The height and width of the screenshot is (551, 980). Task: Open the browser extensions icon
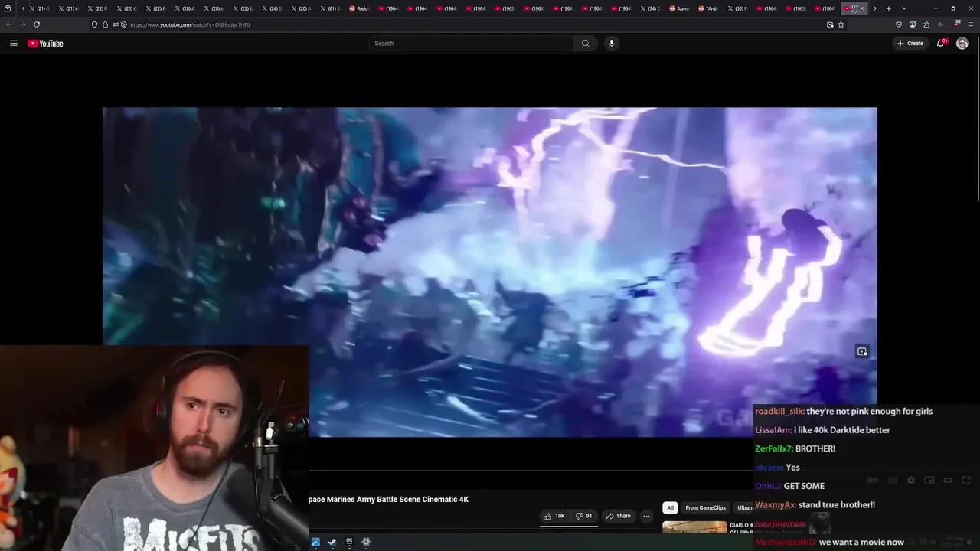pos(926,24)
